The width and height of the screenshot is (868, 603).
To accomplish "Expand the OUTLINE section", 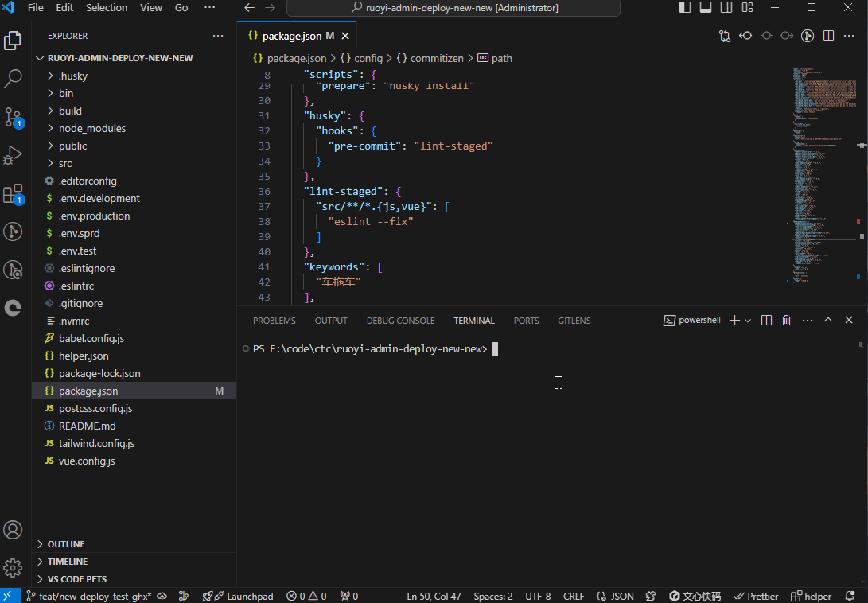I will 134,544.
